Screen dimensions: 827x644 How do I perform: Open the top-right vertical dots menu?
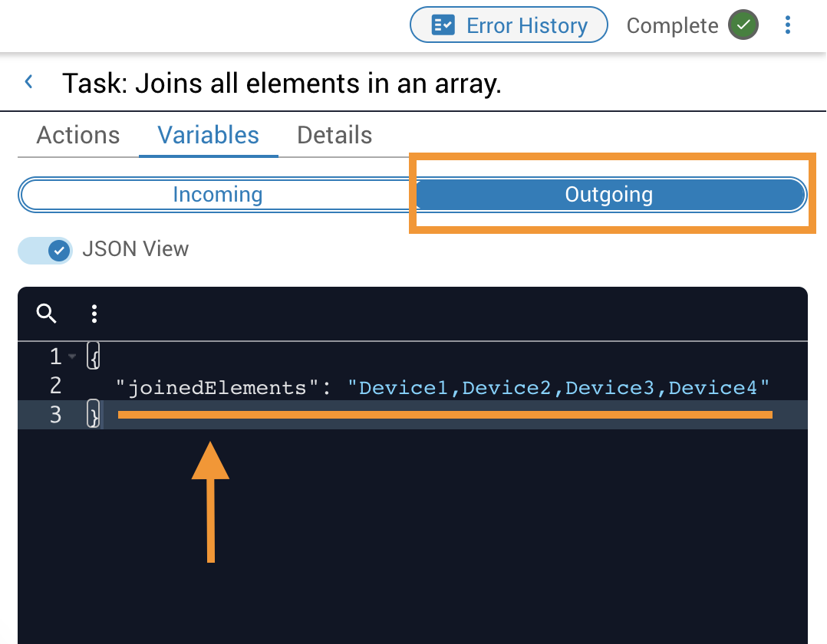(788, 25)
